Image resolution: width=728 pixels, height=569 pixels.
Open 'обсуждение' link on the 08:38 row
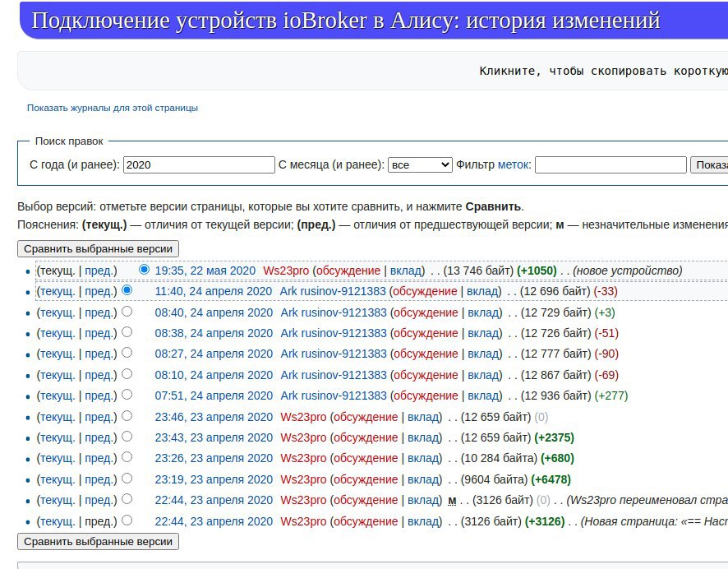click(426, 333)
